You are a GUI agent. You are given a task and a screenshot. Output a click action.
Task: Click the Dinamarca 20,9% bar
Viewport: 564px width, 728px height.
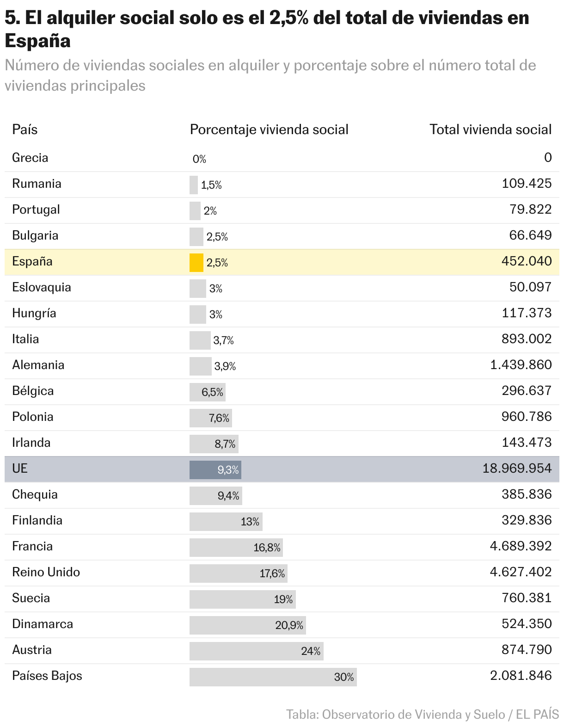coord(247,625)
